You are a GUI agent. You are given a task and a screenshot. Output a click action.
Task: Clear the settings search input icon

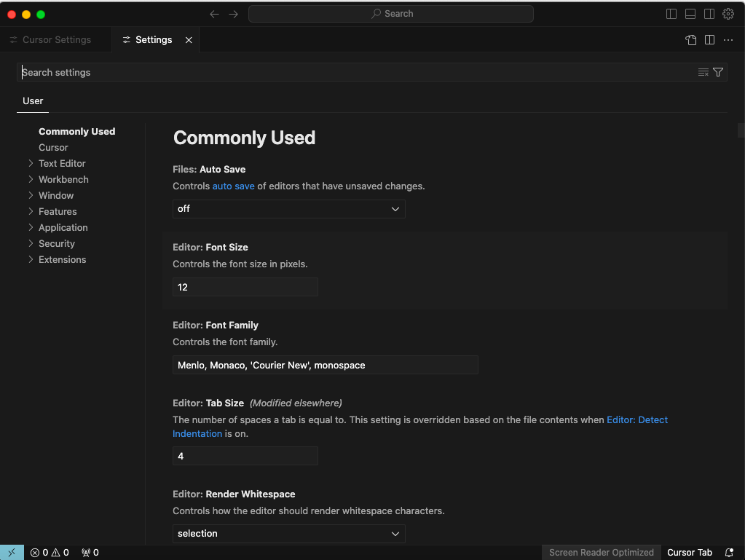click(x=703, y=72)
